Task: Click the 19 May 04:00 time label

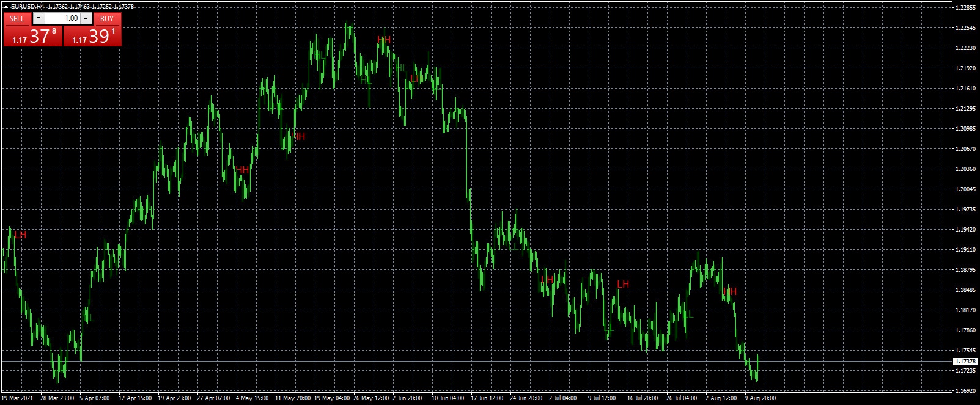Action: tap(331, 398)
